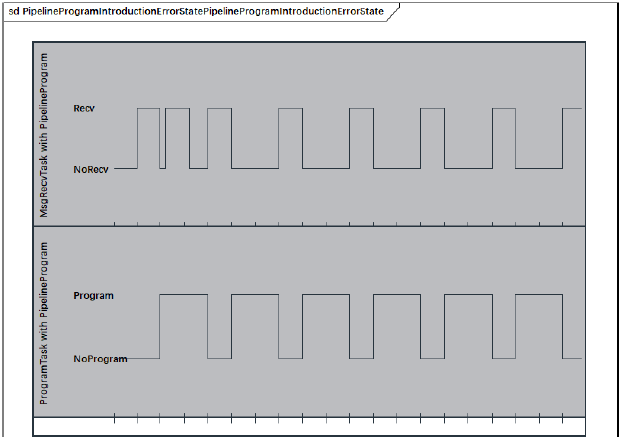The width and height of the screenshot is (622, 445).
Task: Select the Recv state label
Action: (x=85, y=107)
